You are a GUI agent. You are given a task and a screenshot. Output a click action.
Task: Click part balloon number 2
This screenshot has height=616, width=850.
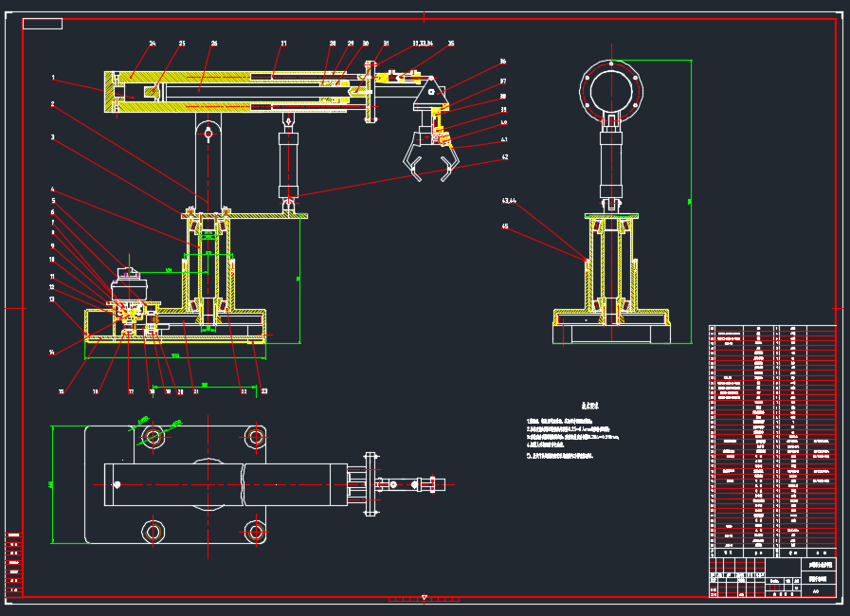tap(52, 104)
